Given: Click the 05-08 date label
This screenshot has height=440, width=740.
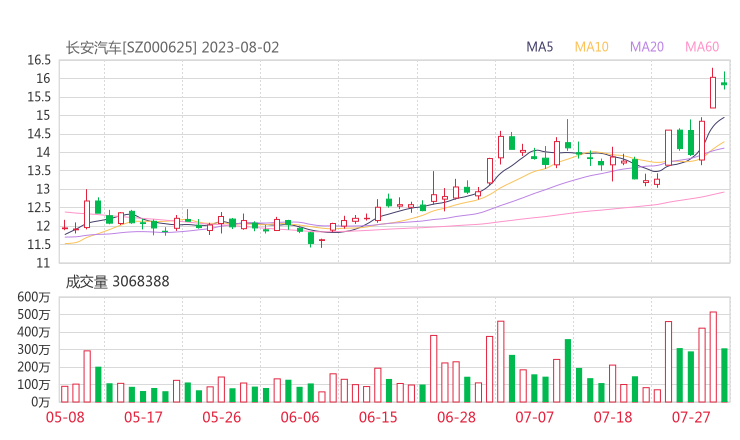Looking at the screenshot, I should click(x=65, y=417).
